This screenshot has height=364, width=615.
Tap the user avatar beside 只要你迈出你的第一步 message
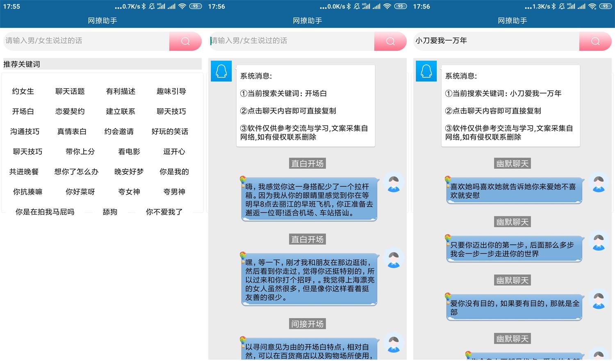point(599,241)
